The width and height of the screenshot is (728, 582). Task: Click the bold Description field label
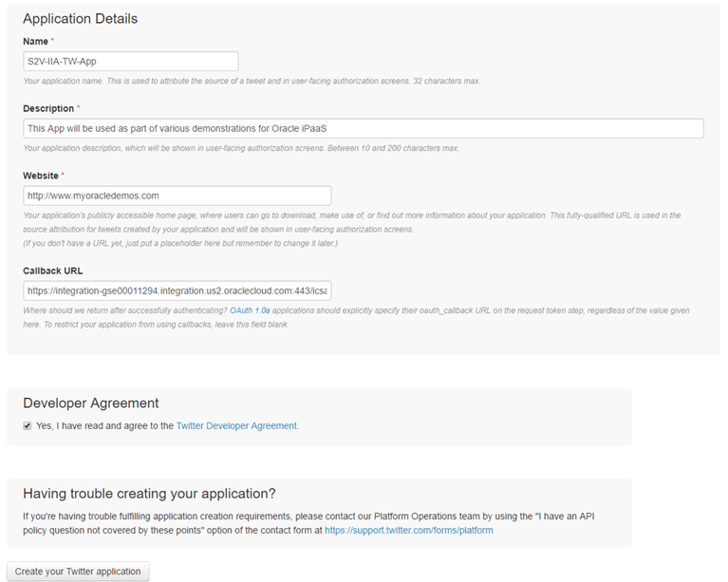point(48,108)
